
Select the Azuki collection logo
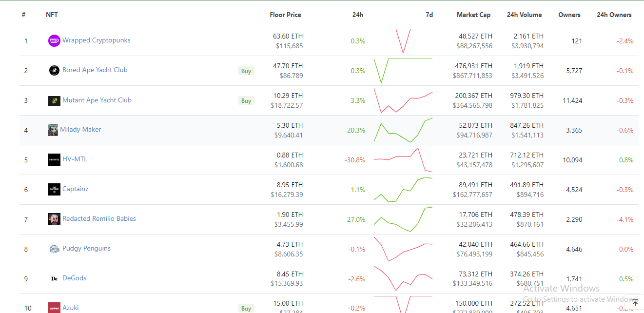(x=54, y=308)
